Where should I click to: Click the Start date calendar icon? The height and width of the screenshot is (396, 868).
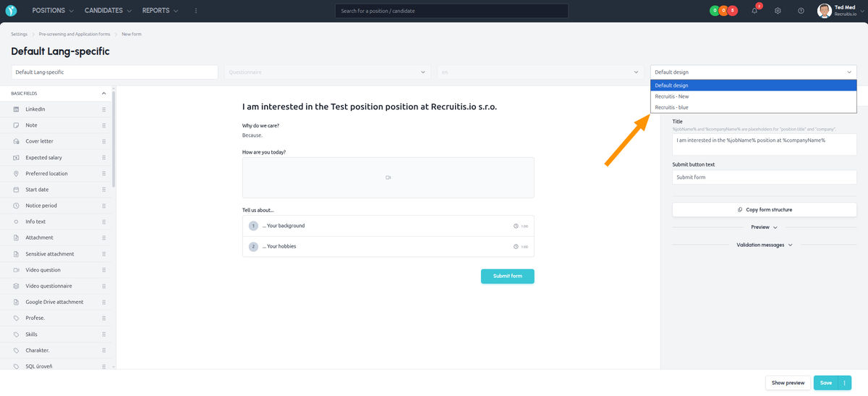pos(17,190)
